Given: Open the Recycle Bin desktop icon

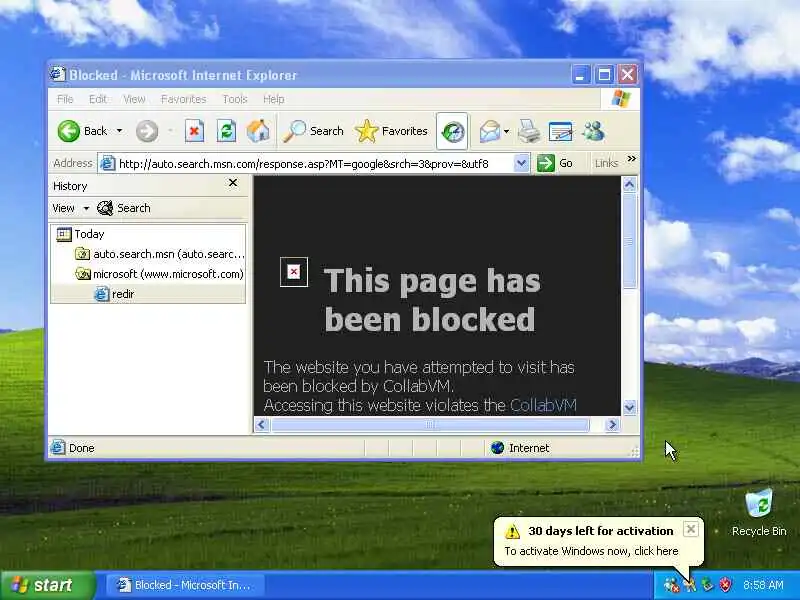Looking at the screenshot, I should click(759, 512).
